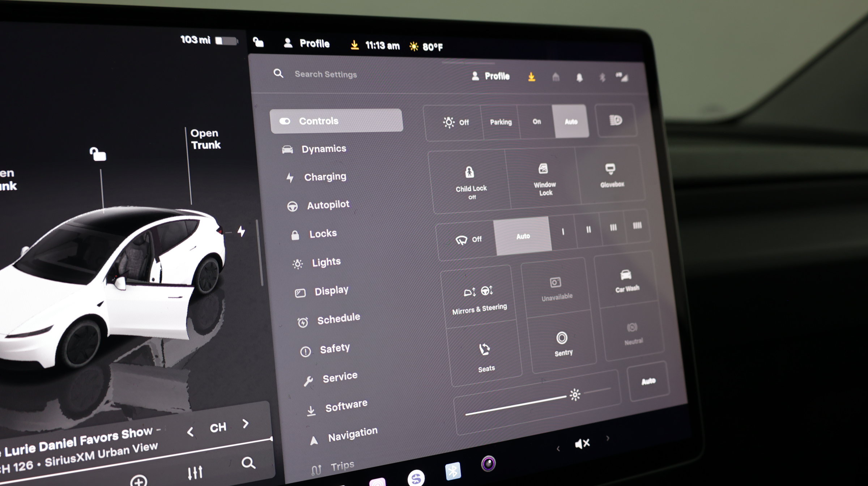Open media search magnifier icon
Screen dimensions: 868x486
[x=248, y=462]
